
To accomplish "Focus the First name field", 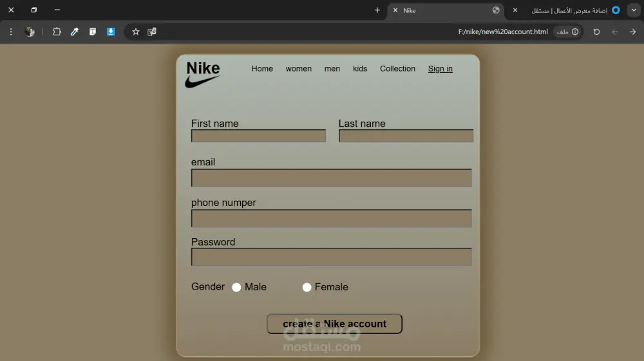I will point(258,136).
